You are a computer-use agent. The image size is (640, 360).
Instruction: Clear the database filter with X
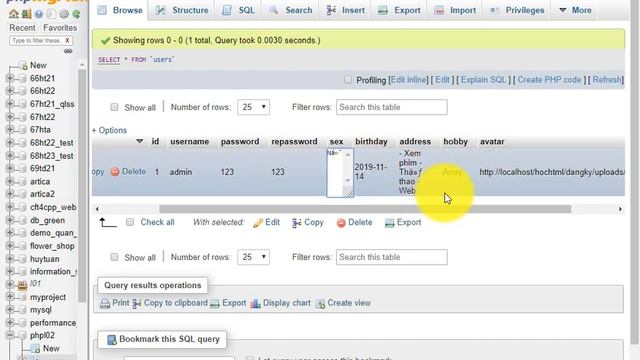(x=67, y=40)
